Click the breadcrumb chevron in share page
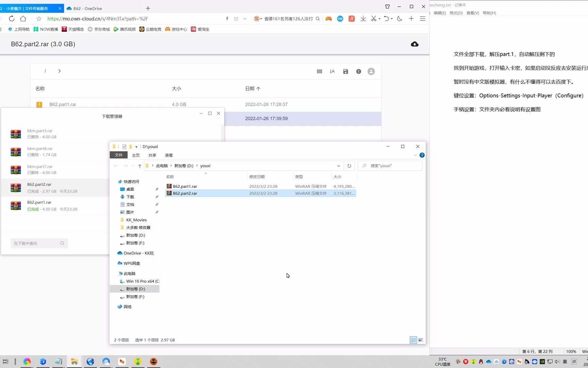Screen dimensions: 588x368 click(60, 71)
